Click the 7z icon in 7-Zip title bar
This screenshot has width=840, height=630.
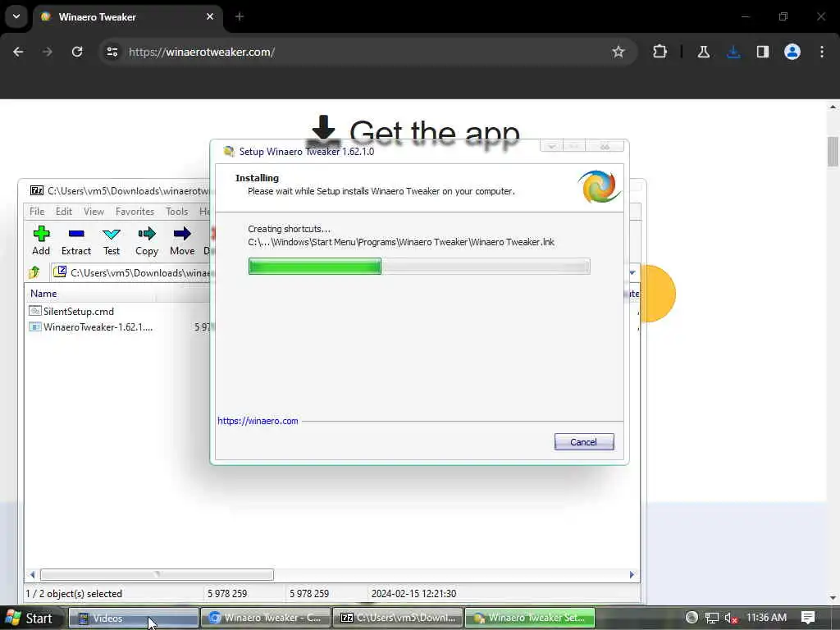pyautogui.click(x=37, y=190)
